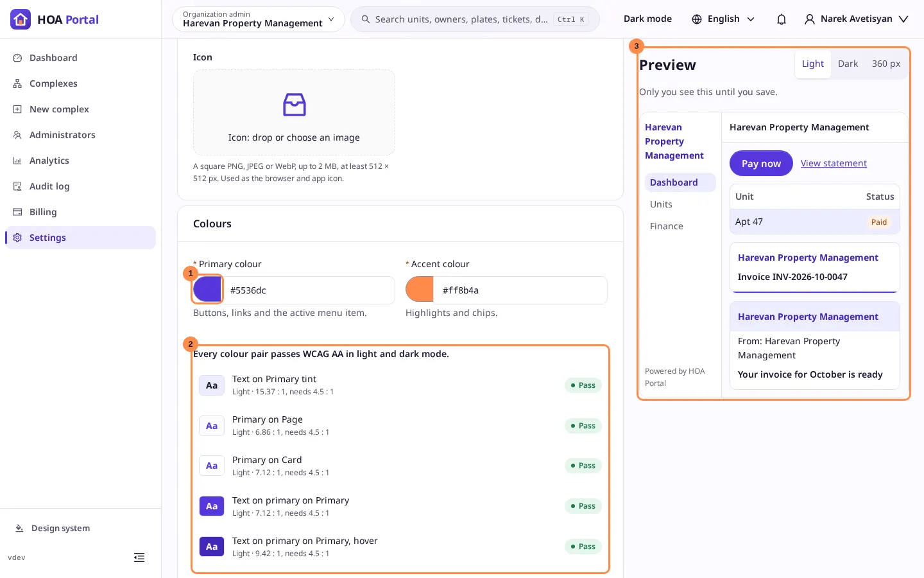Click the Audit log icon
The image size is (924, 578).
(17, 186)
